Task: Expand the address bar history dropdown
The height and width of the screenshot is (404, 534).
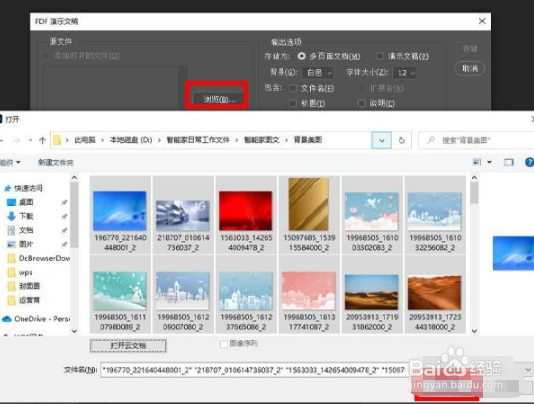Action: pos(381,140)
